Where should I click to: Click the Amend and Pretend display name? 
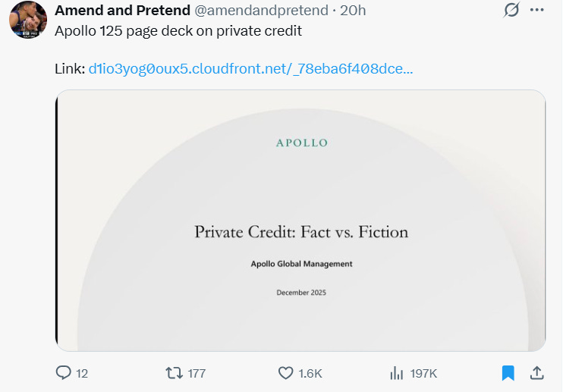tap(123, 11)
